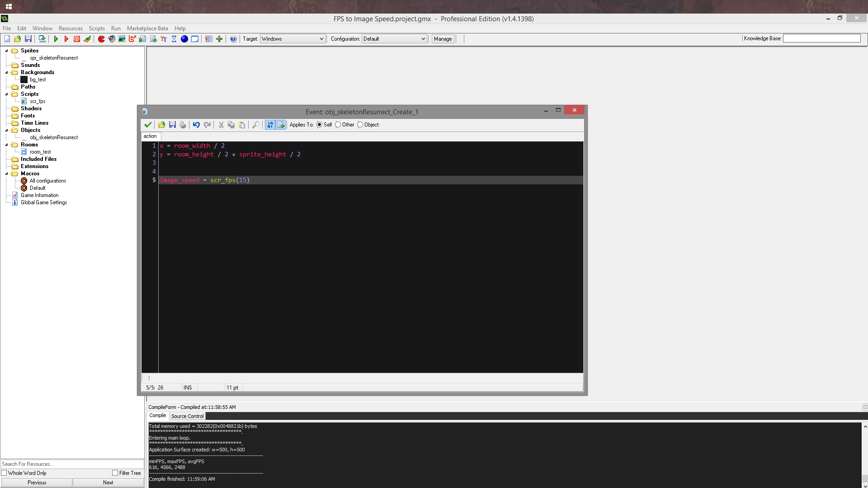This screenshot has height=488, width=868.
Task: Run the game in debug mode
Action: [x=66, y=39]
